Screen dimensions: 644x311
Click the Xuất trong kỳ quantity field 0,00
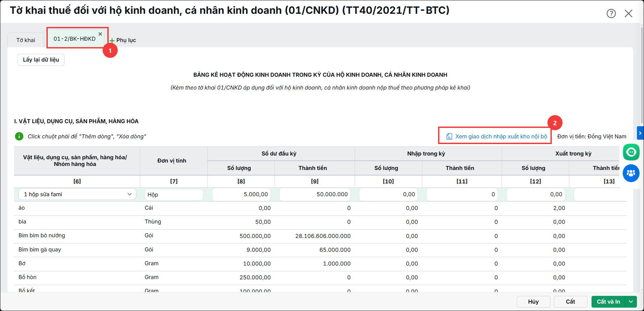(536, 194)
